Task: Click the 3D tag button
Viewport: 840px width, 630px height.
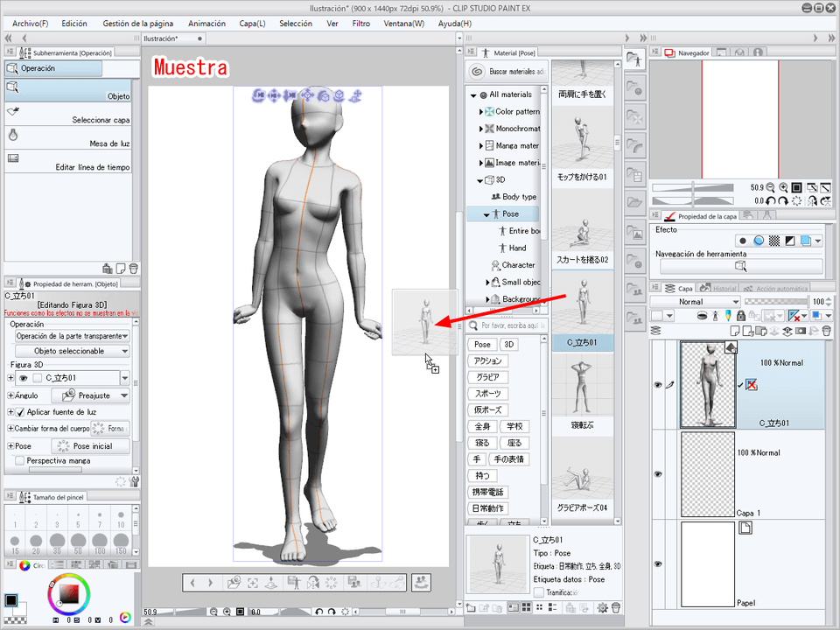Action: click(509, 344)
